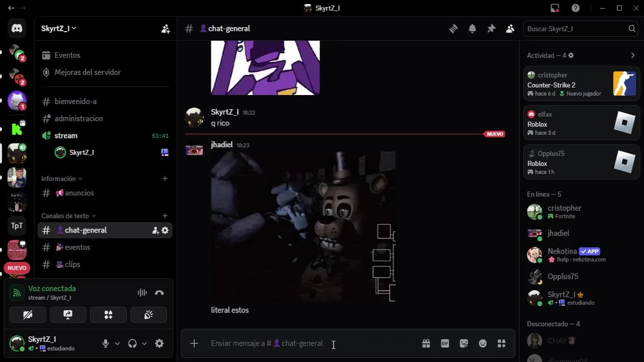
Task: Open headphone output options arrow
Action: tap(144, 344)
